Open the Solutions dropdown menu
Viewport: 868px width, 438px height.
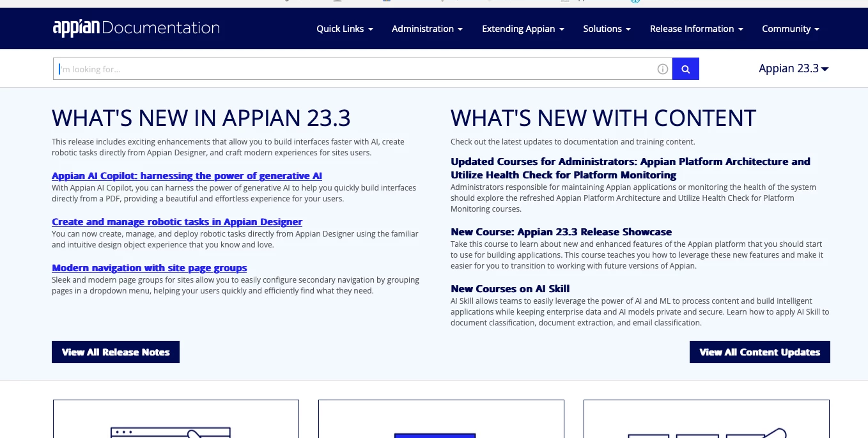607,29
